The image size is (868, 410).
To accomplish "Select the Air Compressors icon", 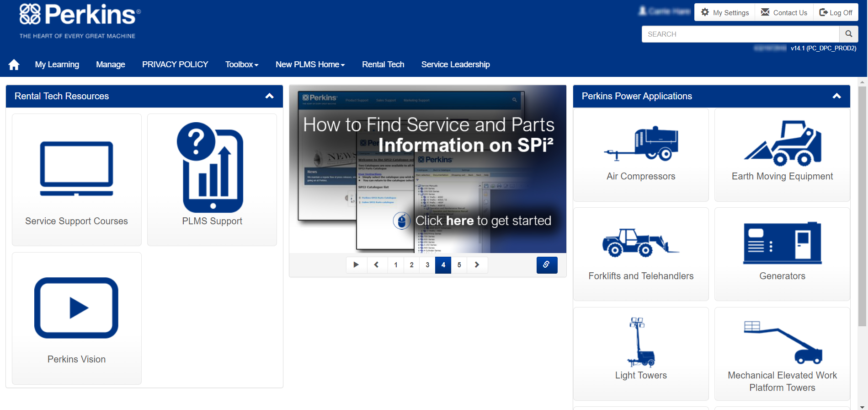I will point(641,144).
